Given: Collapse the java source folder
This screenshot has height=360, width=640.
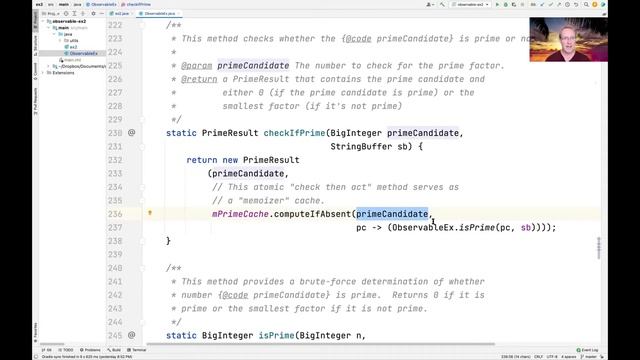Looking at the screenshot, I should click(54, 34).
